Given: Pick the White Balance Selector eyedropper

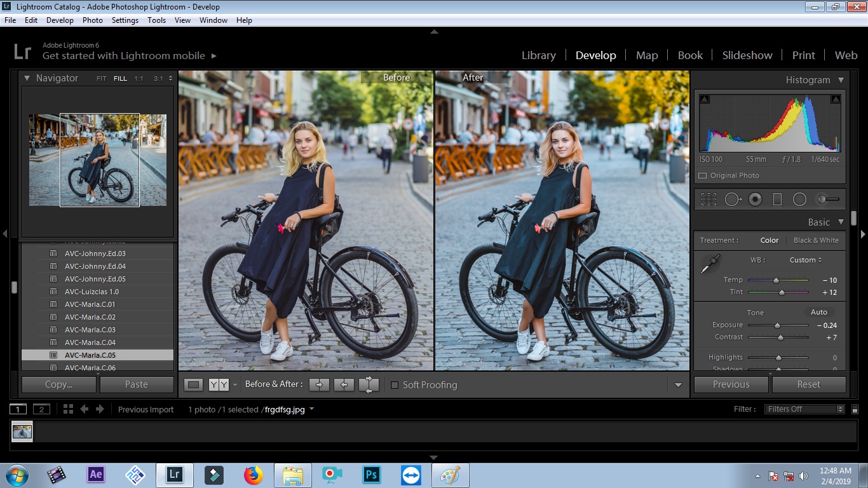Looking at the screenshot, I should [710, 264].
